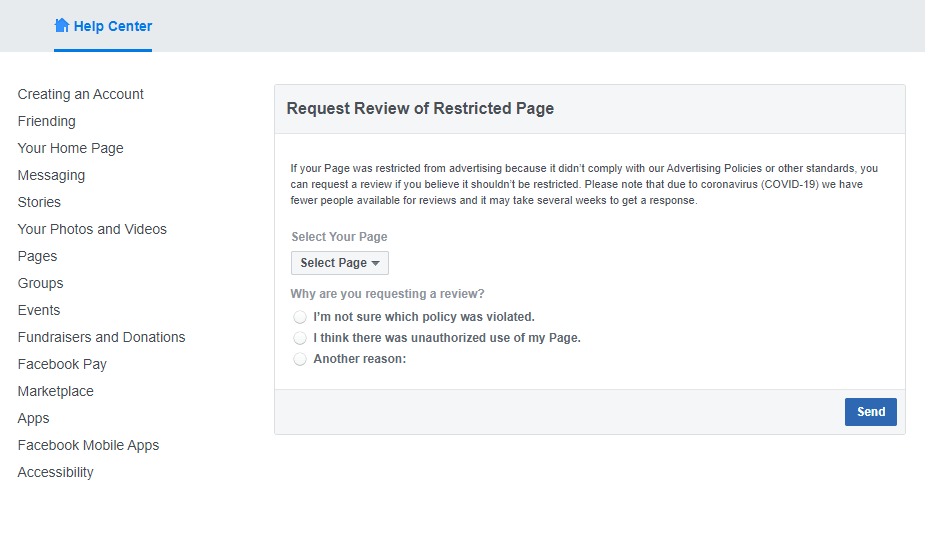This screenshot has width=925, height=544.
Task: Select "I'm not sure which policy was violated"
Action: tap(300, 317)
